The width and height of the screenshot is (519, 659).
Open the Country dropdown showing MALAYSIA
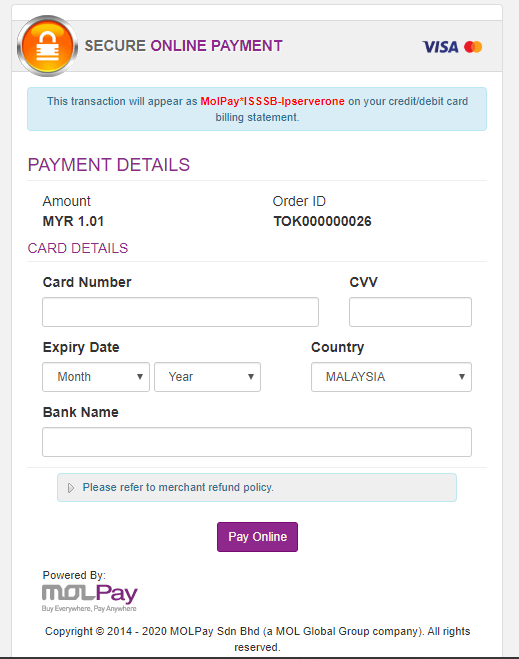click(x=391, y=377)
